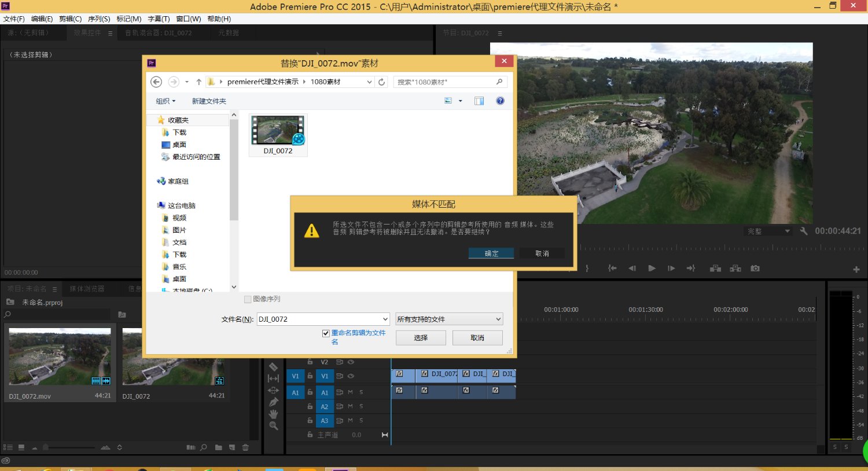Open recent locations dropdown in dialog
This screenshot has width=868, height=471.
point(187,82)
